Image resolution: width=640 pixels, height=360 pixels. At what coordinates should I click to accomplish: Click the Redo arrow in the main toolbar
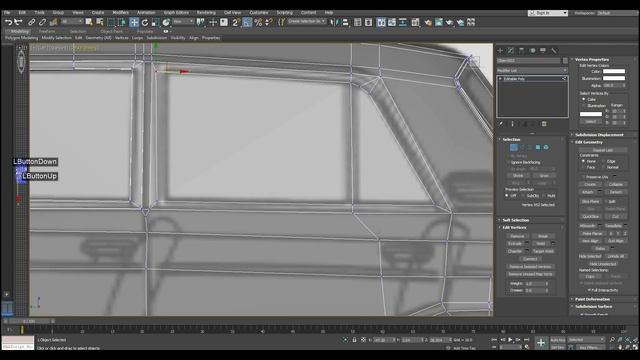(18, 22)
